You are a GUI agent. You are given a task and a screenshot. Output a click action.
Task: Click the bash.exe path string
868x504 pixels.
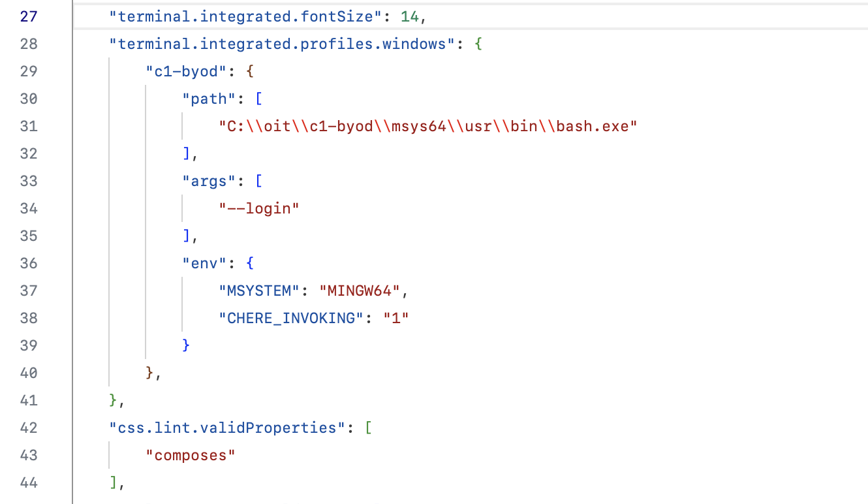point(427,126)
